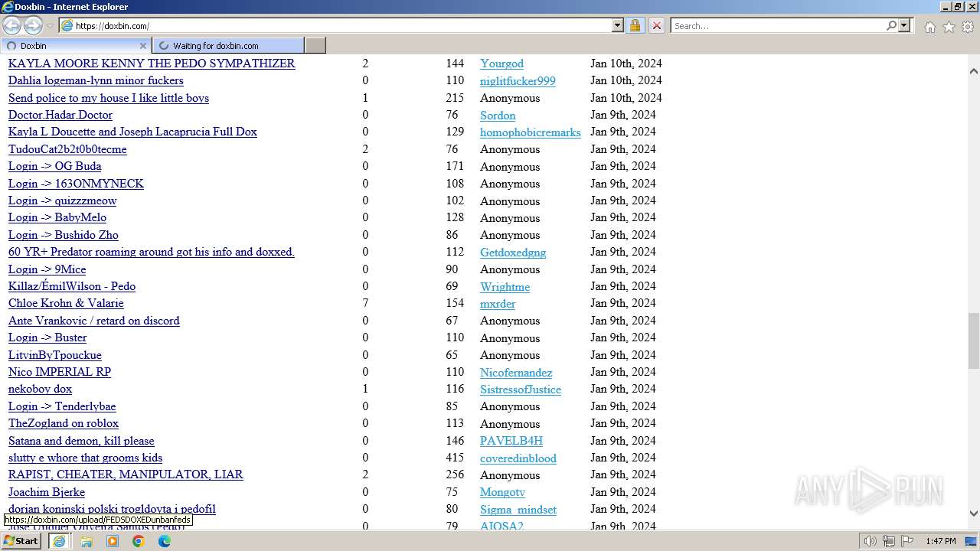Open the 'Login -> 163ONMYNECK' link
The image size is (980, 551).
[76, 184]
